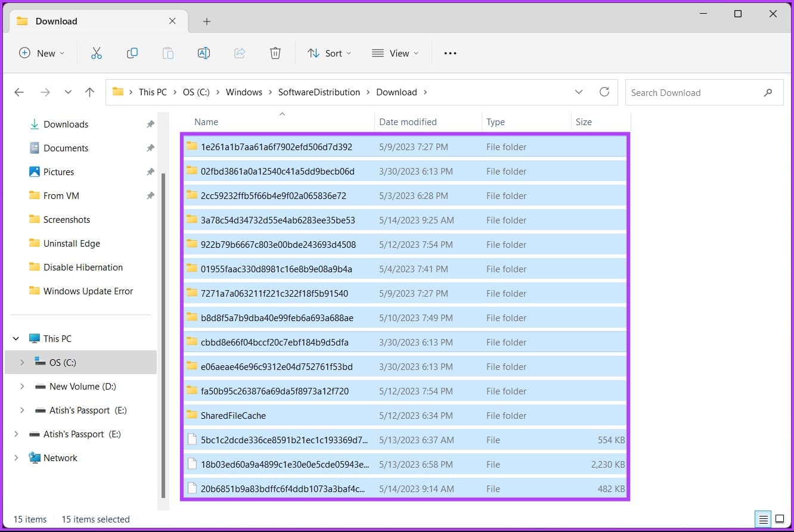Expand the OS (C:) drive tree node

[22, 362]
